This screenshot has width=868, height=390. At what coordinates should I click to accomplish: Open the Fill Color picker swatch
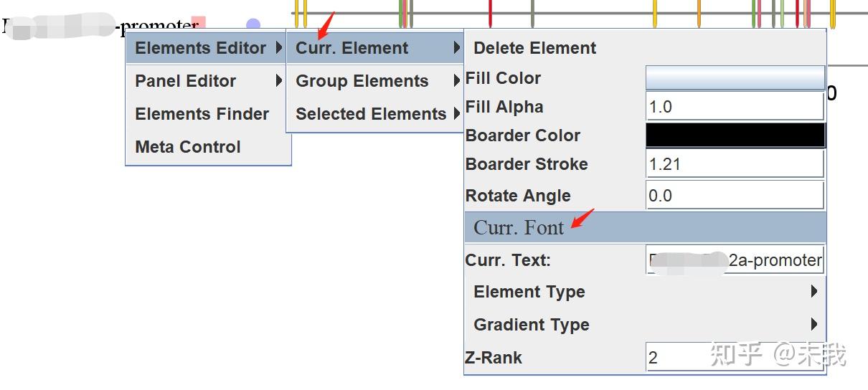tap(735, 77)
